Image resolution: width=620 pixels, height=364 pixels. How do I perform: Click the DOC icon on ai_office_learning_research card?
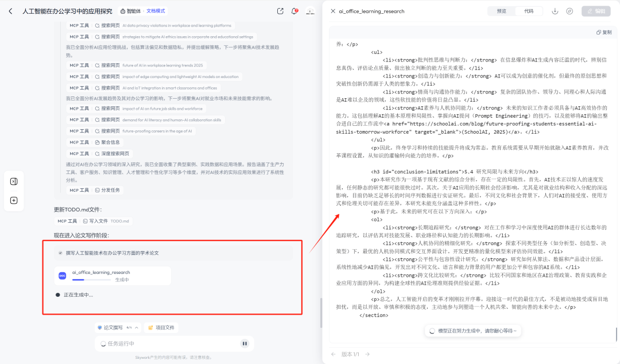62,275
